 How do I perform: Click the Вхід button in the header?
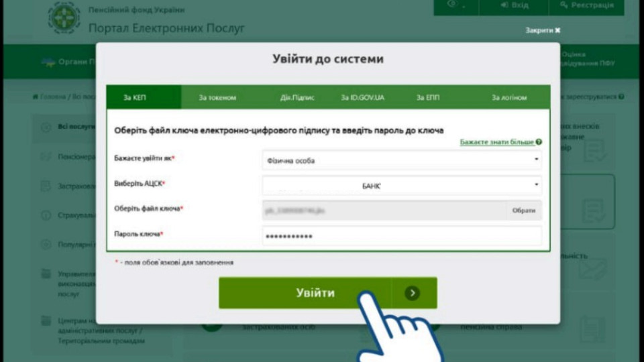pos(514,5)
